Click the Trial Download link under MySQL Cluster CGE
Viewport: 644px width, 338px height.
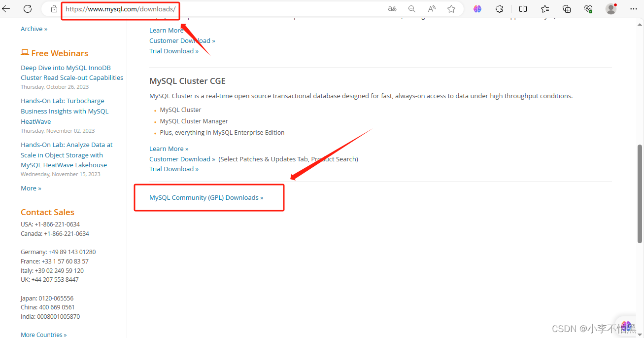tap(173, 168)
